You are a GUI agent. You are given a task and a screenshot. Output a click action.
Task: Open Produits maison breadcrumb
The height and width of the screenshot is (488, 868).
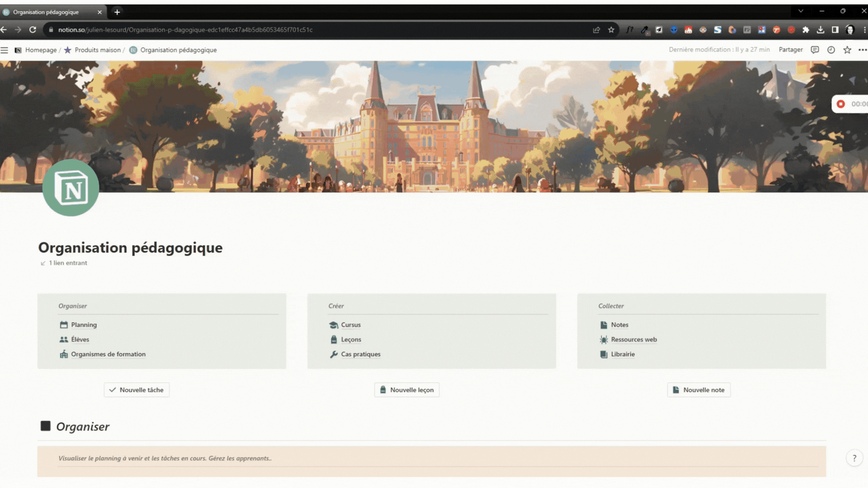click(x=97, y=50)
